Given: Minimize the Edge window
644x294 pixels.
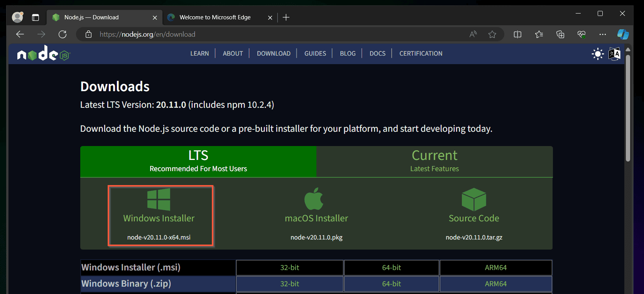Looking at the screenshot, I should pos(578,14).
